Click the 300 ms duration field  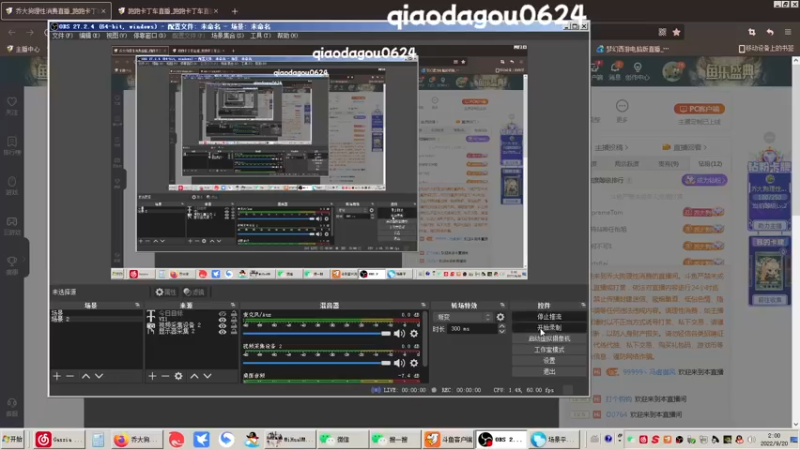pos(472,329)
